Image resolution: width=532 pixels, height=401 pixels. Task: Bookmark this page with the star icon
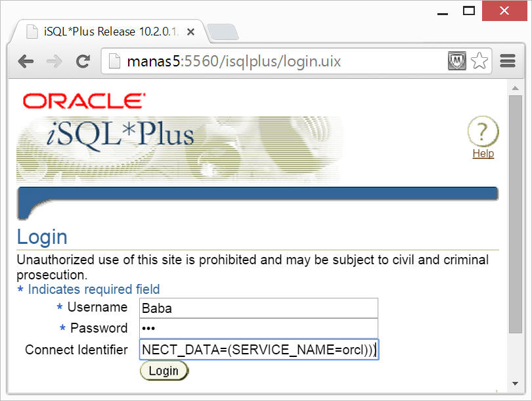[x=479, y=62]
